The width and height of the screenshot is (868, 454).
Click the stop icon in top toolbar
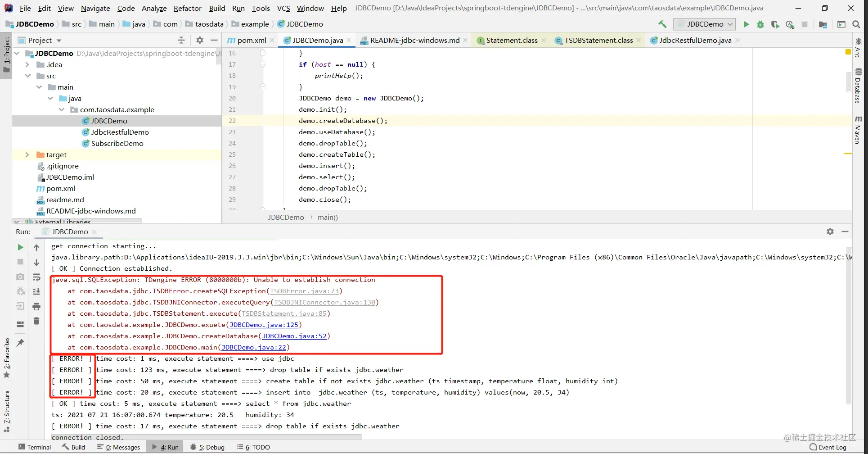(805, 24)
